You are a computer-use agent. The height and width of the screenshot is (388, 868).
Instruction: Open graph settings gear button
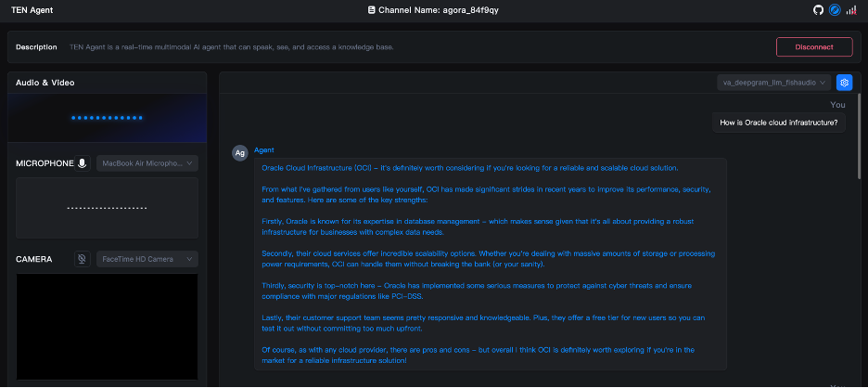point(844,83)
